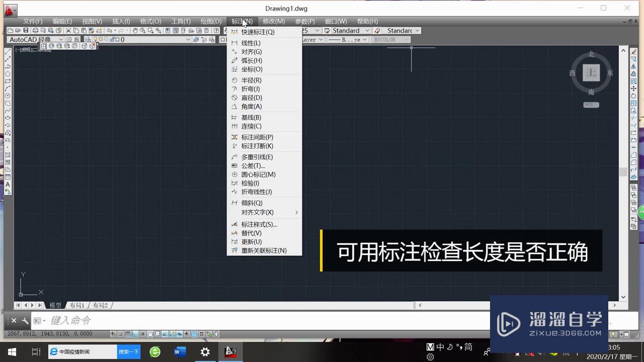Switch to the 模型 tab

pyautogui.click(x=55, y=305)
